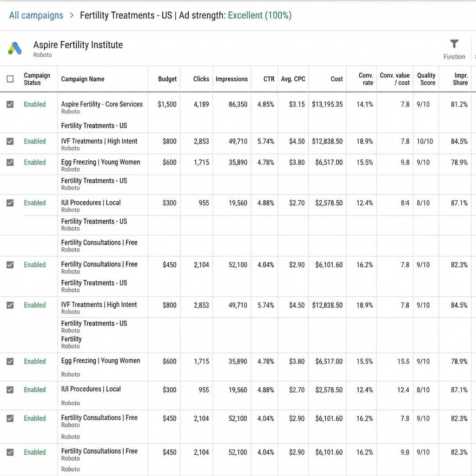Click the Google Ads logo icon
Image resolution: width=476 pixels, height=476 pixels.
[x=14, y=48]
